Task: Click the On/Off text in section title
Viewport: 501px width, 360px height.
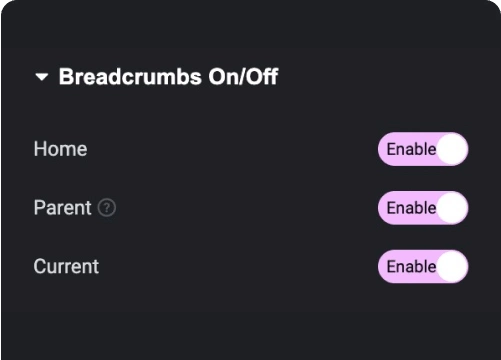Action: [x=243, y=77]
